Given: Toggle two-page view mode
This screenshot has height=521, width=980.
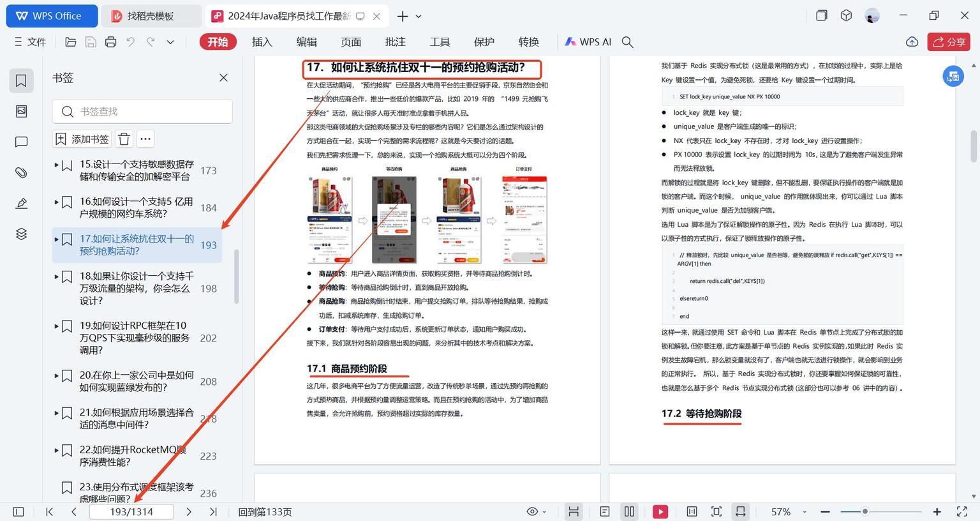Looking at the screenshot, I should 629,511.
